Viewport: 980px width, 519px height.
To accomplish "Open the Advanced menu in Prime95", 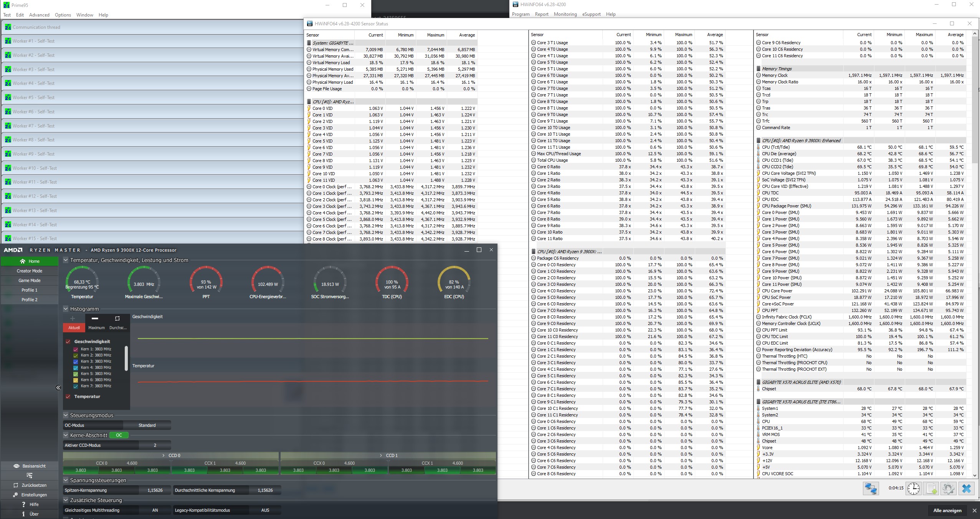I will (39, 15).
